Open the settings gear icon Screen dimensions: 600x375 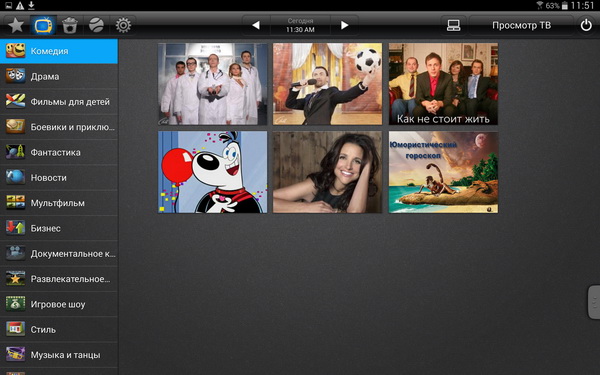(123, 25)
